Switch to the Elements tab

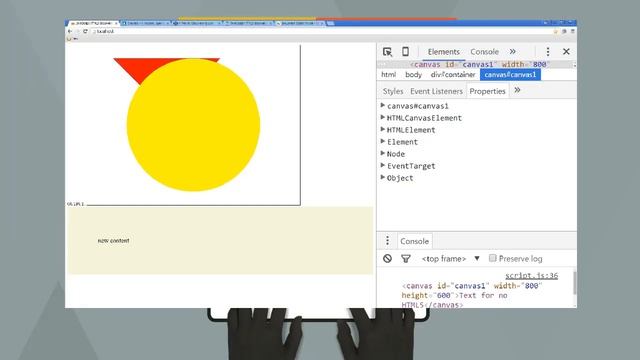[443, 52]
